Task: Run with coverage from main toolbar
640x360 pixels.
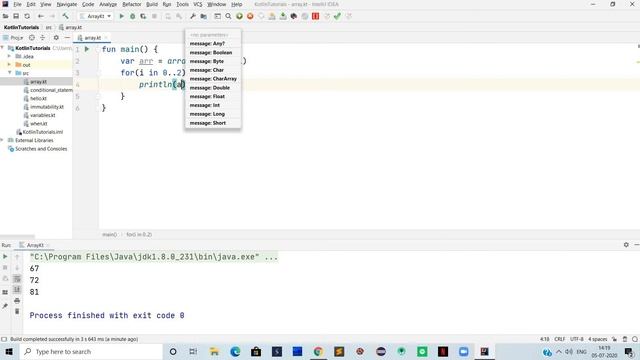Action: click(x=143, y=16)
